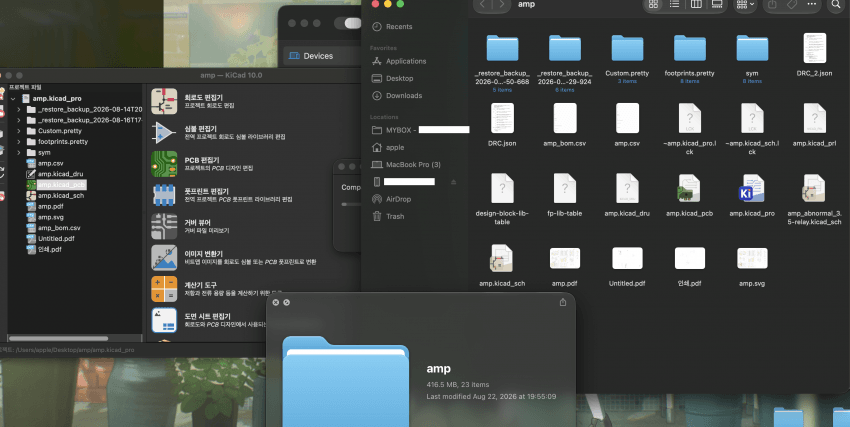The image size is (850, 427).
Task: Switch Finder to gallery view
Action: click(x=717, y=4)
